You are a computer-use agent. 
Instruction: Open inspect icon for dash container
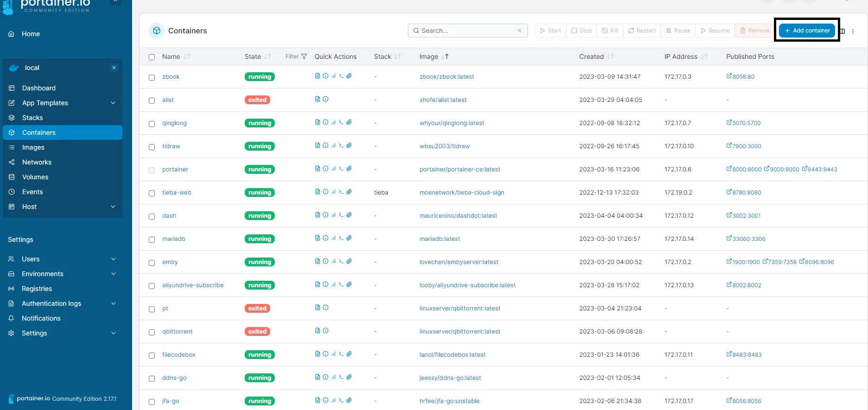[325, 215]
